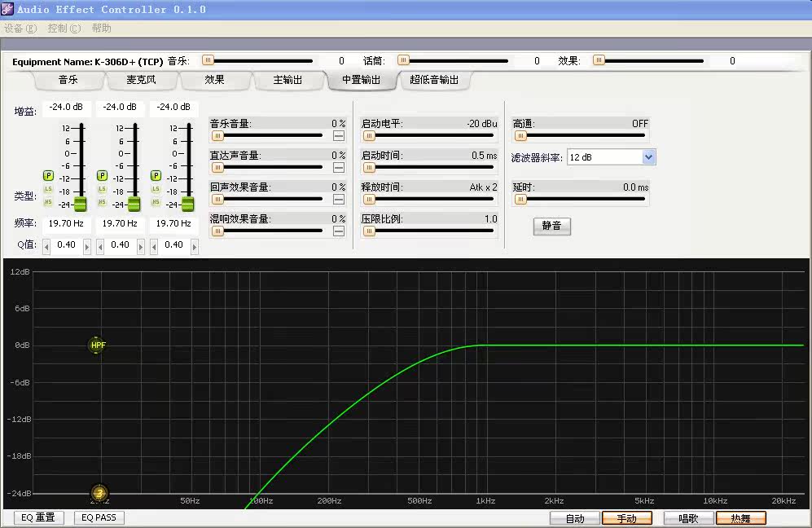This screenshot has height=528, width=812.
Task: Click minus icon beside 直达声音量 slider
Action: click(x=338, y=168)
